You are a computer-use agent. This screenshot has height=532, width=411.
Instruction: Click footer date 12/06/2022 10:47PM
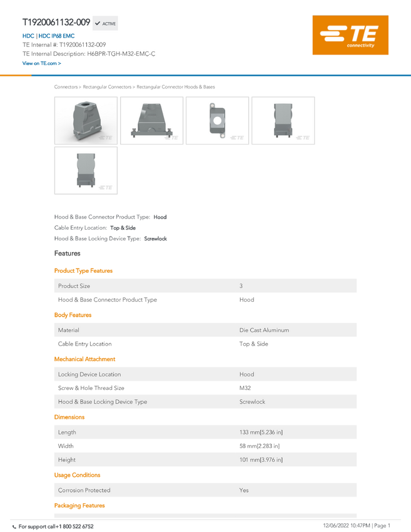[x=346, y=526]
